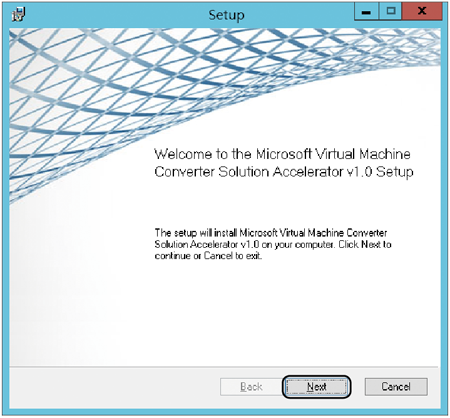This screenshot has height=418, width=450.
Task: Click 'Solution Accelerator v1.0 on your computer' text
Action: (x=244, y=244)
